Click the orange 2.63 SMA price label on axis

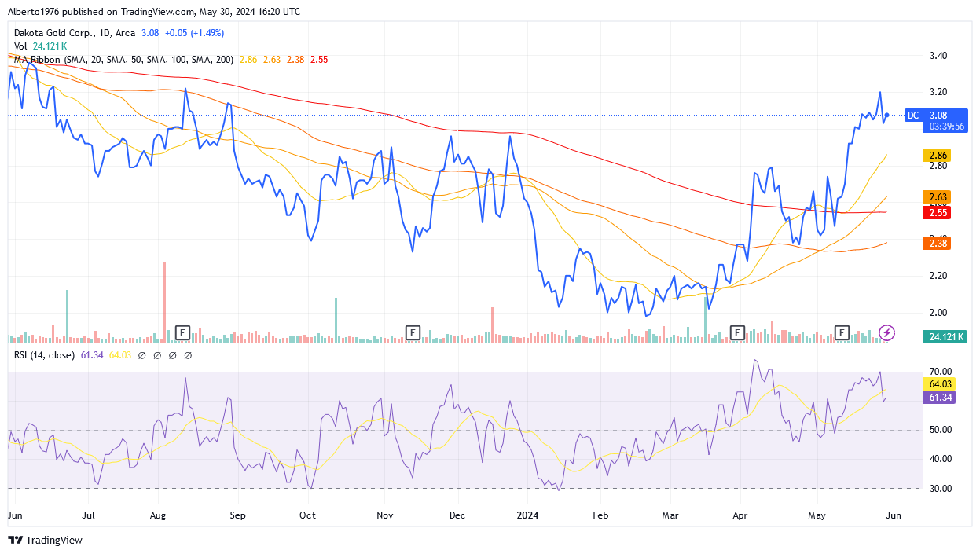click(939, 196)
